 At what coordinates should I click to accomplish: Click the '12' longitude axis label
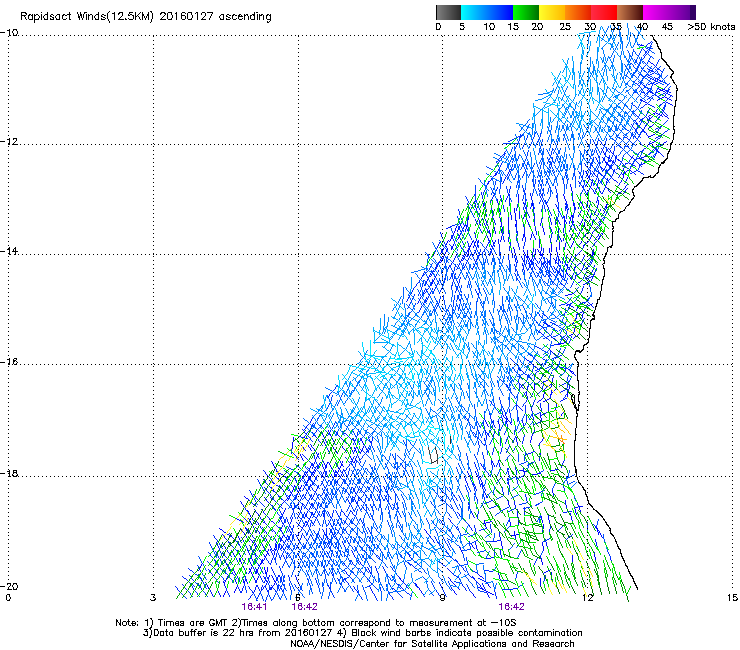587,598
